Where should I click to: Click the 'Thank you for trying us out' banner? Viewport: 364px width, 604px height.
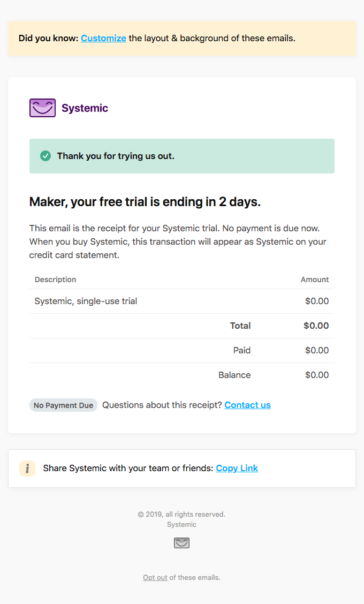[182, 155]
